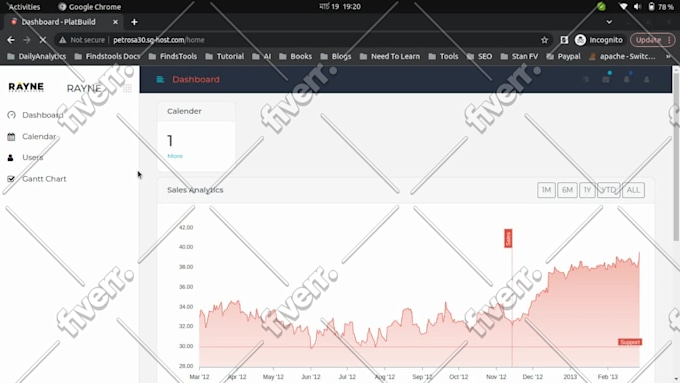Click the More link in Calender card
The height and width of the screenshot is (383, 680).
tap(175, 156)
